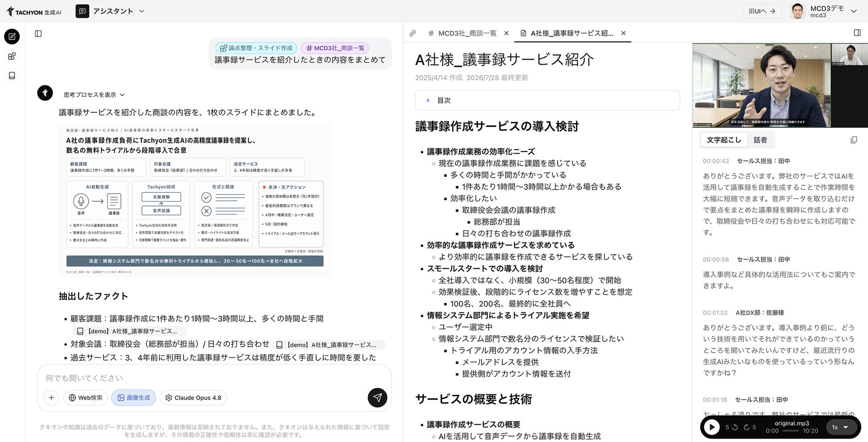Open the apps grid icon in left sidebar
Screen dimensions: 868x442
click(12, 56)
